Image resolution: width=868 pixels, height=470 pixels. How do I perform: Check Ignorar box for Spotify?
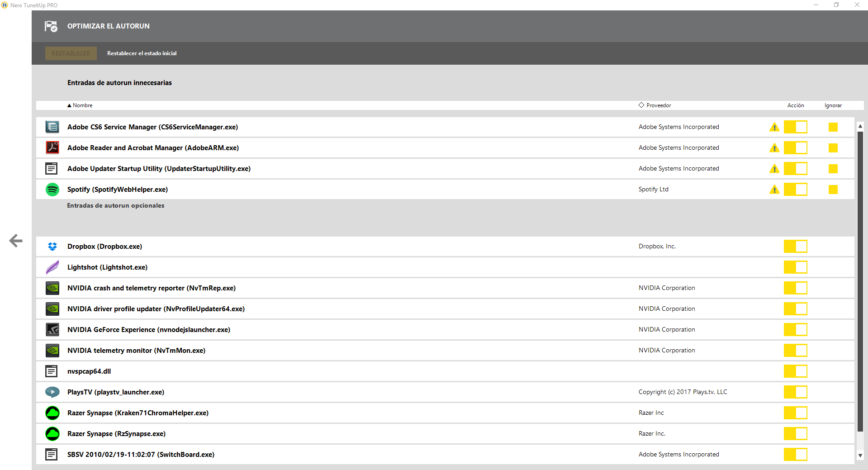(x=833, y=190)
